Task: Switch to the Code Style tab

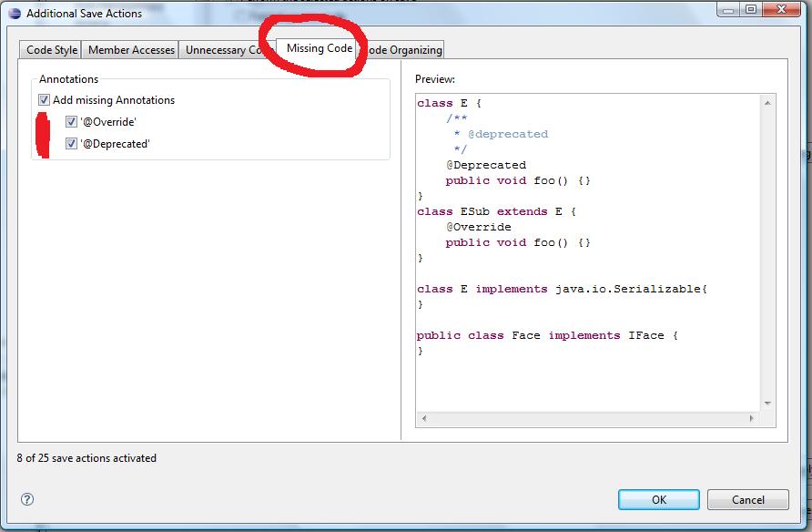Action: pos(52,50)
